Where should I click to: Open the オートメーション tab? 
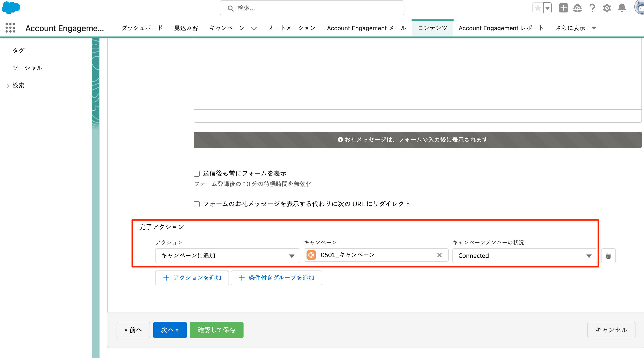292,28
